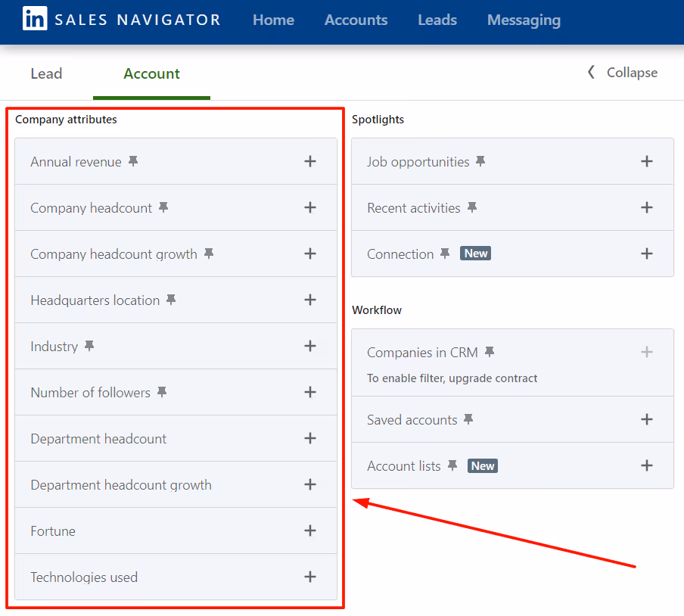Expand the Fortune filter
The image size is (684, 616).
(x=310, y=530)
